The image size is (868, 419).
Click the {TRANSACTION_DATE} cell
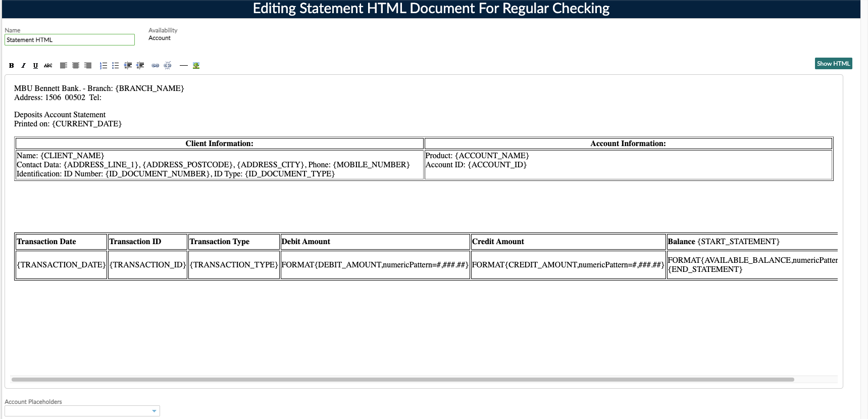[61, 264]
